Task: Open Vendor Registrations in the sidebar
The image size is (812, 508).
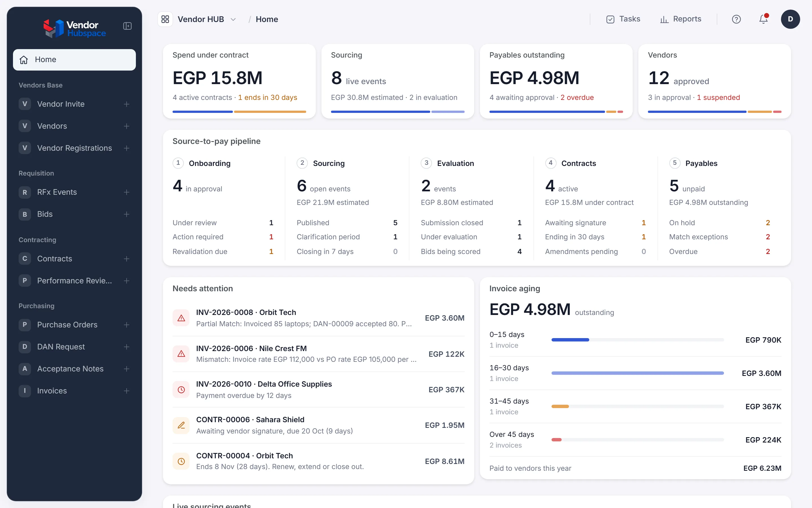Action: pos(74,148)
